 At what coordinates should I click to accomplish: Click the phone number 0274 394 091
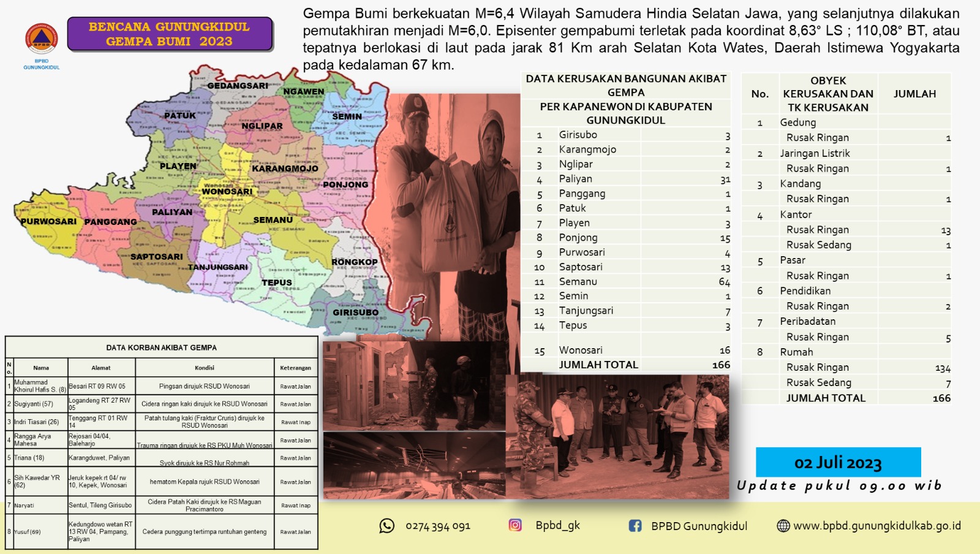(x=438, y=526)
